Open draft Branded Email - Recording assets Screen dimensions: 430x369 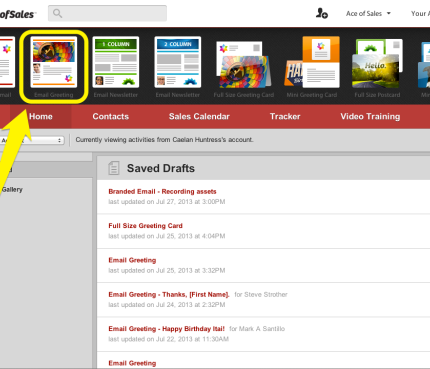[x=162, y=192]
